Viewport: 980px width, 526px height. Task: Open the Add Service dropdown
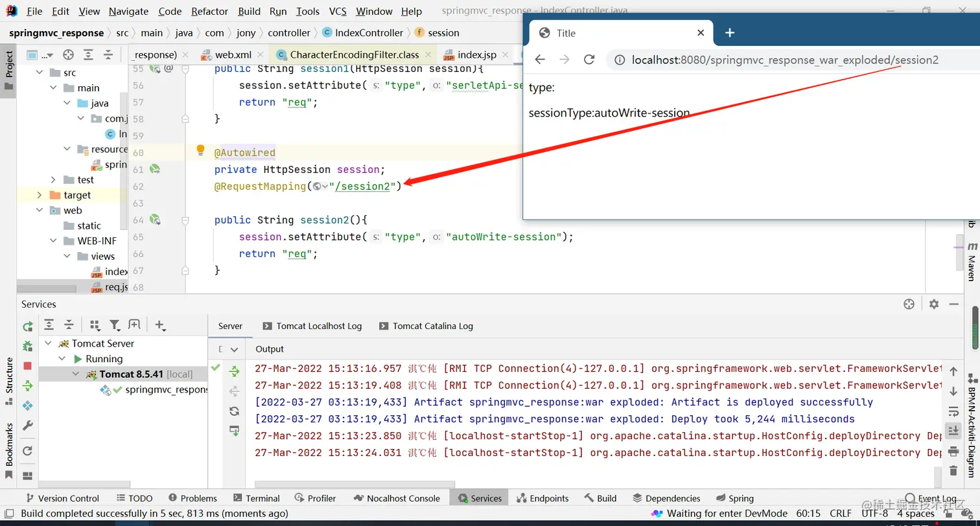coord(161,325)
